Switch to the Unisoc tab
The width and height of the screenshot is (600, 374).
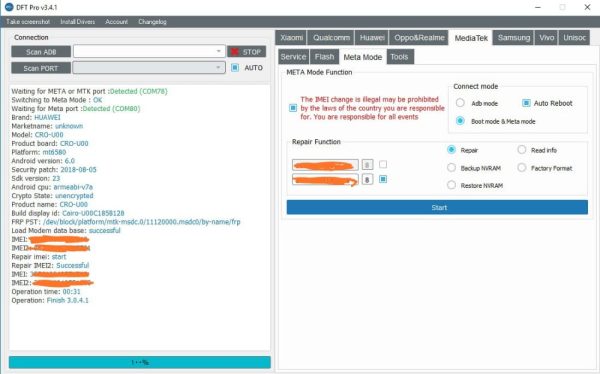click(x=574, y=38)
